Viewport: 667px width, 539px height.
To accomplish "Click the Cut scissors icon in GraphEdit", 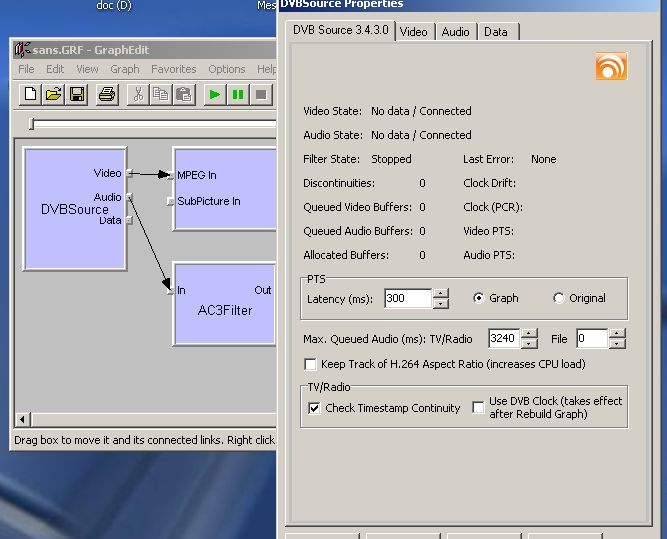I will pos(138,94).
